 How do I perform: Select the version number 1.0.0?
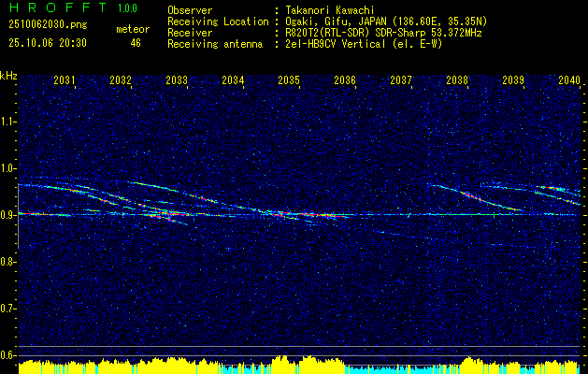click(x=127, y=7)
